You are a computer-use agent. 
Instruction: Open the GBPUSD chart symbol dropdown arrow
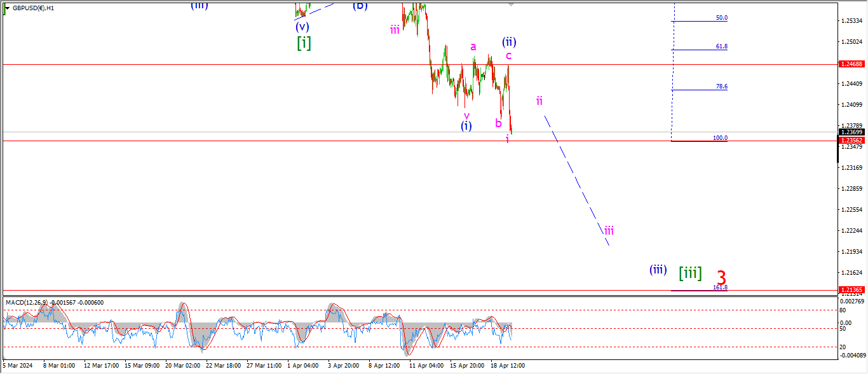[6, 8]
